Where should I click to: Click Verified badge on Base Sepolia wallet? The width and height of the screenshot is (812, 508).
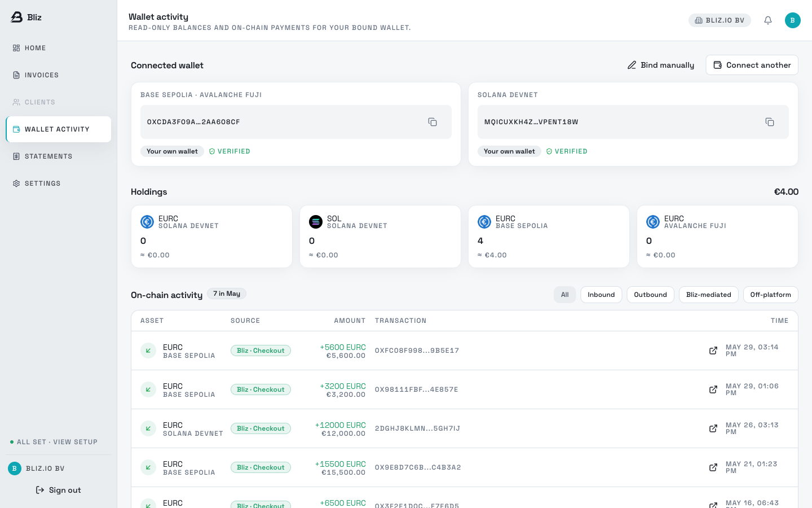230,151
